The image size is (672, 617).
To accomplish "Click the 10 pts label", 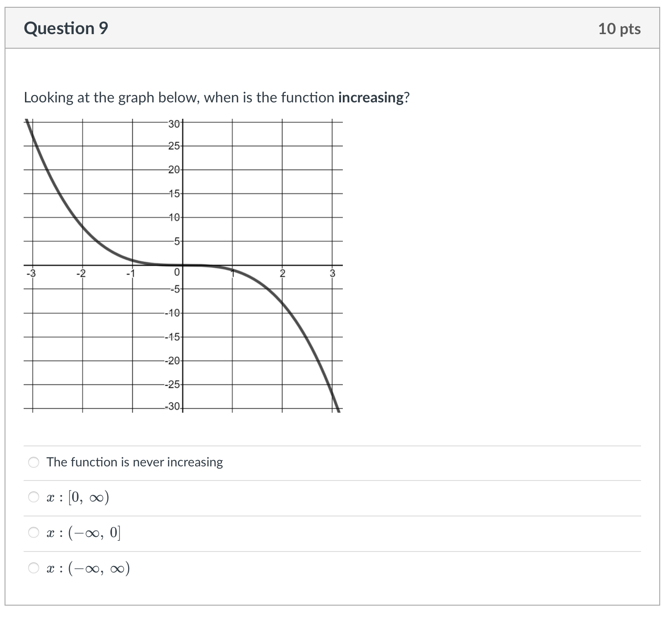I will click(x=620, y=28).
